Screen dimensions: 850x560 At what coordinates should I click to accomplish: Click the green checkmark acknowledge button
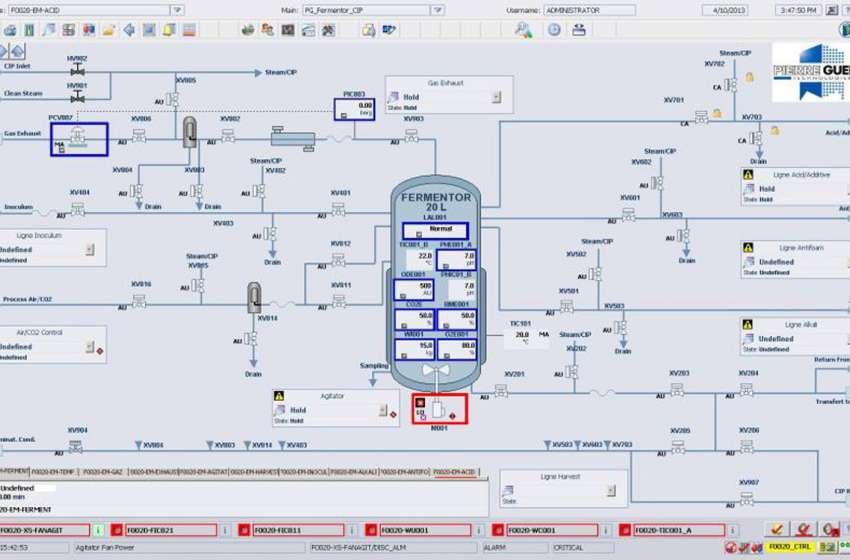tap(775, 529)
